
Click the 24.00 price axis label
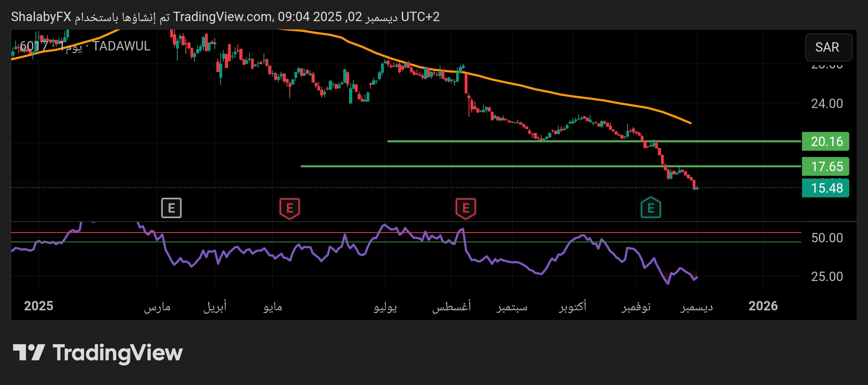(827, 104)
